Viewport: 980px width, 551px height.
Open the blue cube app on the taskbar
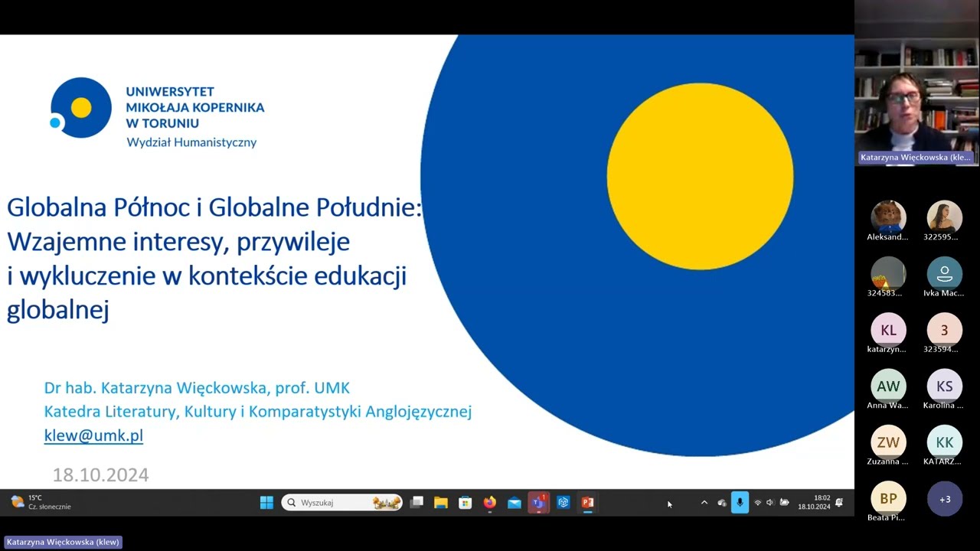(563, 503)
